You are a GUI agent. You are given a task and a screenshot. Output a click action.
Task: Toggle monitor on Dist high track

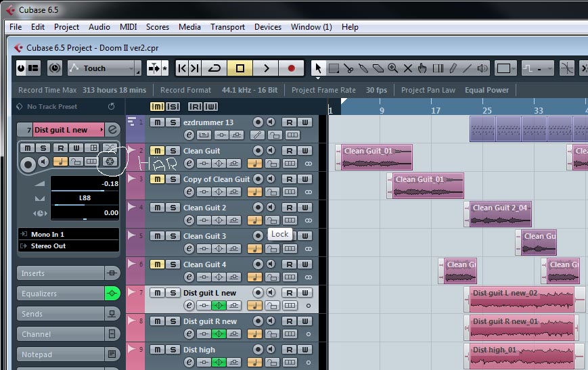coord(271,350)
